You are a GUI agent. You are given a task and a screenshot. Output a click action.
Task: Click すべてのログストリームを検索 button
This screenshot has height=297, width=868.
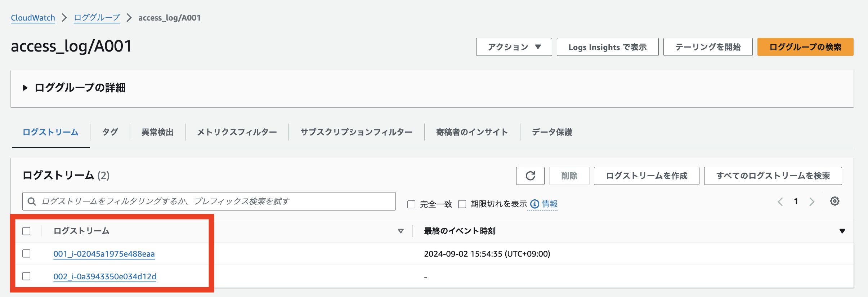tap(773, 176)
